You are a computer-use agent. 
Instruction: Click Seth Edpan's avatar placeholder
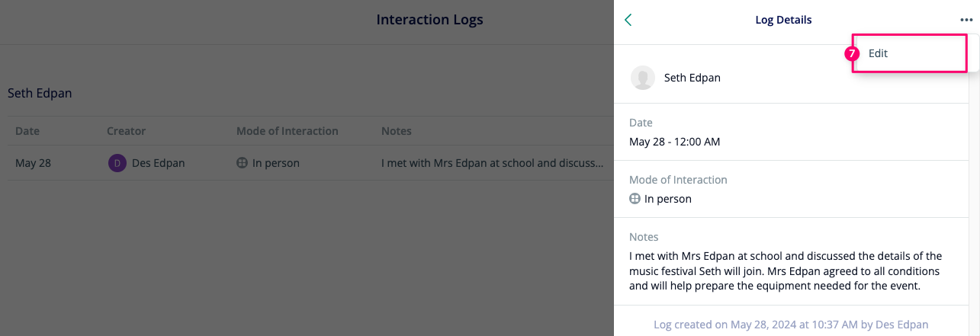(x=643, y=78)
